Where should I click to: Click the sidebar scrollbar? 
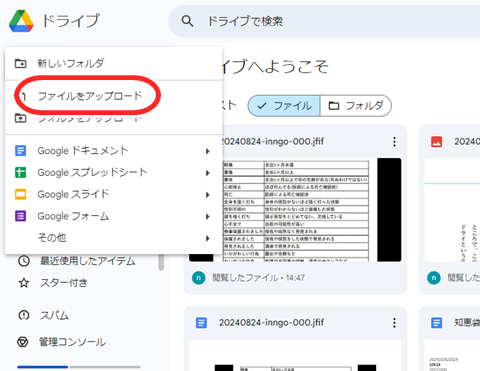coord(161,262)
